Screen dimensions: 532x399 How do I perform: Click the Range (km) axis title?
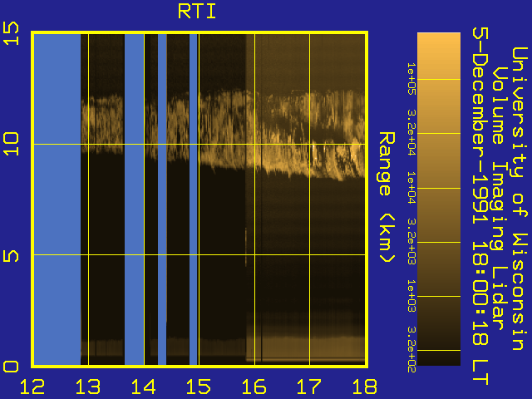tap(387, 197)
